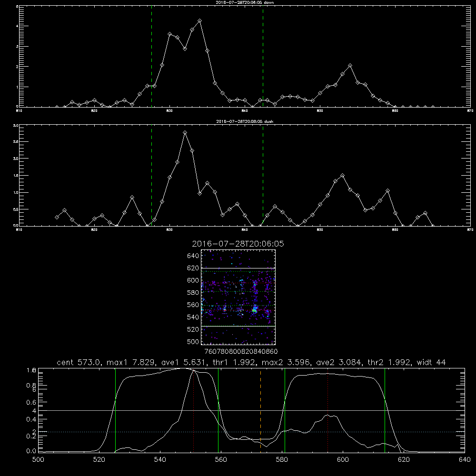Click the heat map y-axis label '500'

[x=193, y=342]
